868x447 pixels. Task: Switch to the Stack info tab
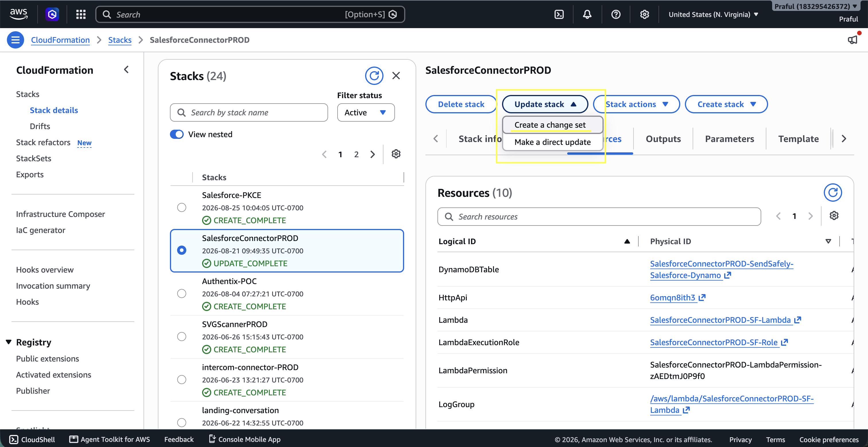coord(480,139)
